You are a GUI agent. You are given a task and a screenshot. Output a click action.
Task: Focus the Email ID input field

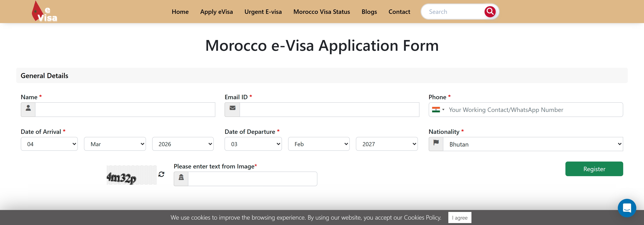pos(329,109)
